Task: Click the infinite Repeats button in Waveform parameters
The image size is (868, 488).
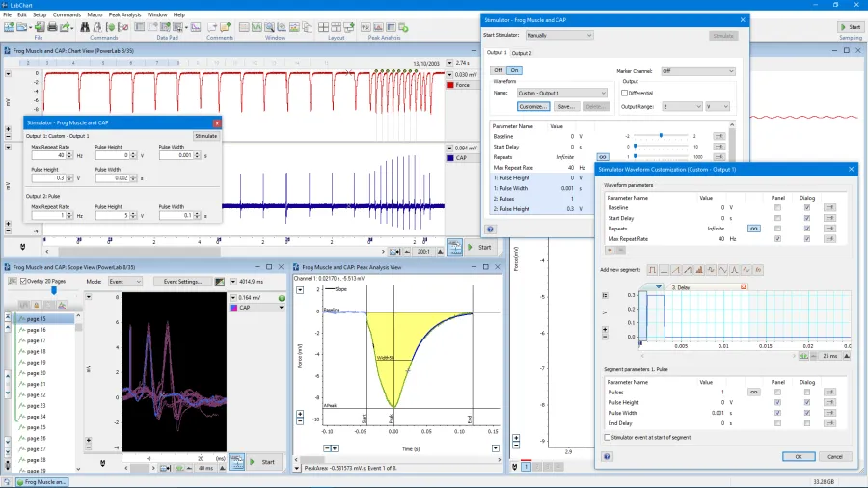Action: coord(754,229)
